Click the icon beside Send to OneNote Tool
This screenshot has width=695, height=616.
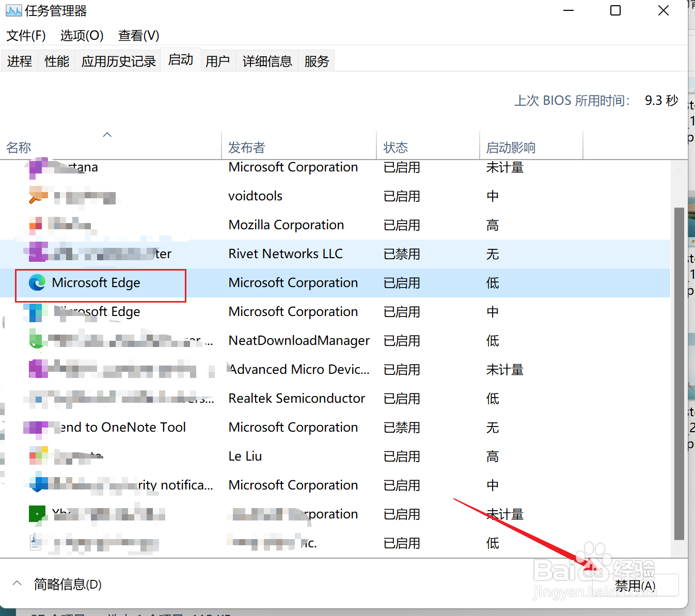click(36, 428)
